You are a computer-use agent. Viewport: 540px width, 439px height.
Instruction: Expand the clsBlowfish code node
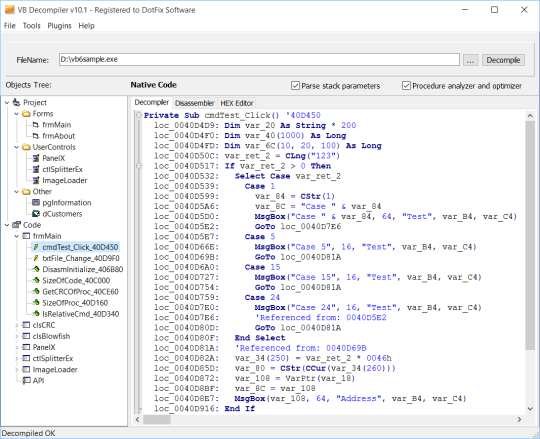(x=16, y=336)
